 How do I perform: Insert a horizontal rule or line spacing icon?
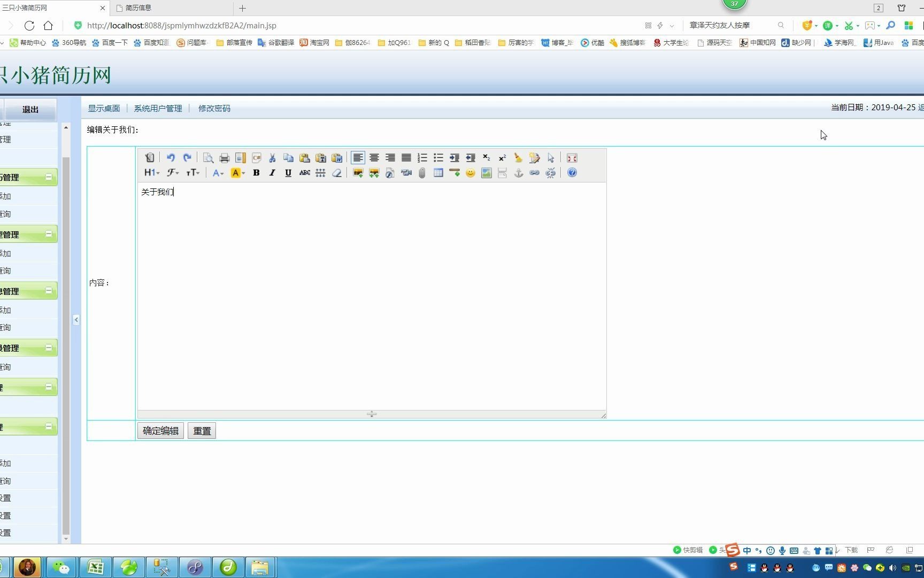point(320,173)
